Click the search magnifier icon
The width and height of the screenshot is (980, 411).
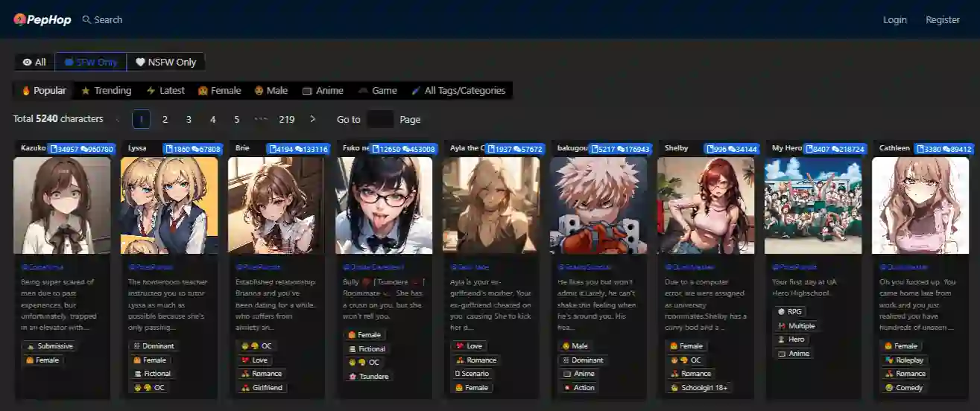click(x=86, y=20)
